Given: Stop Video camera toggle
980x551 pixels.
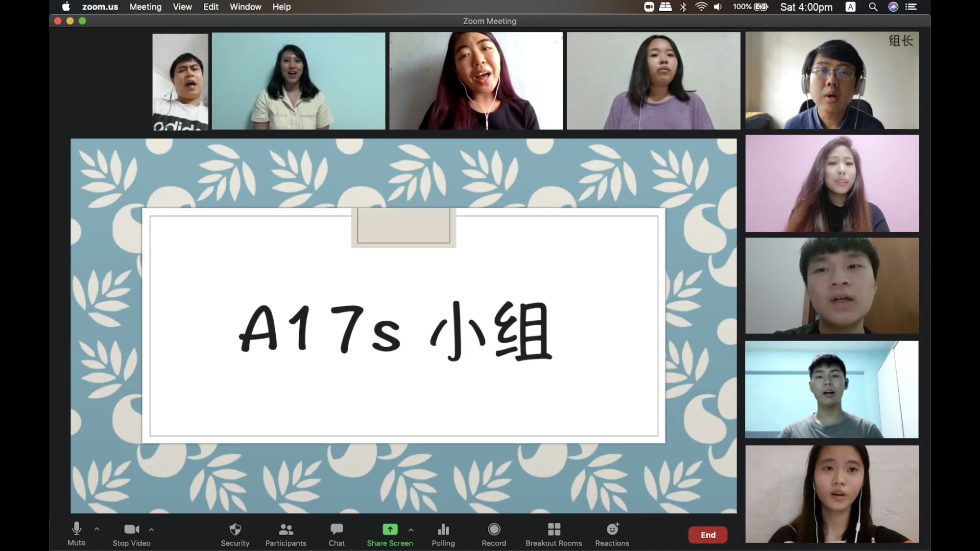Looking at the screenshot, I should [131, 534].
